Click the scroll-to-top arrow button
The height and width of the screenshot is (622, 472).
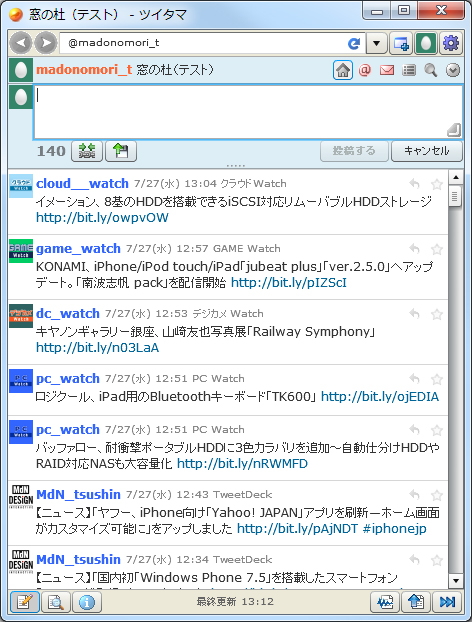[x=416, y=602]
